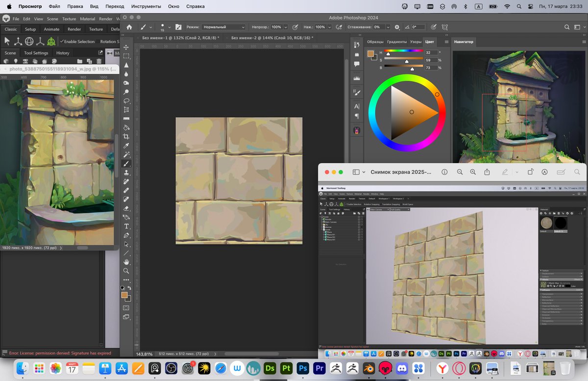588x381 pixels.
Task: Toggle pressure for opacity button
Action: (x=295, y=27)
